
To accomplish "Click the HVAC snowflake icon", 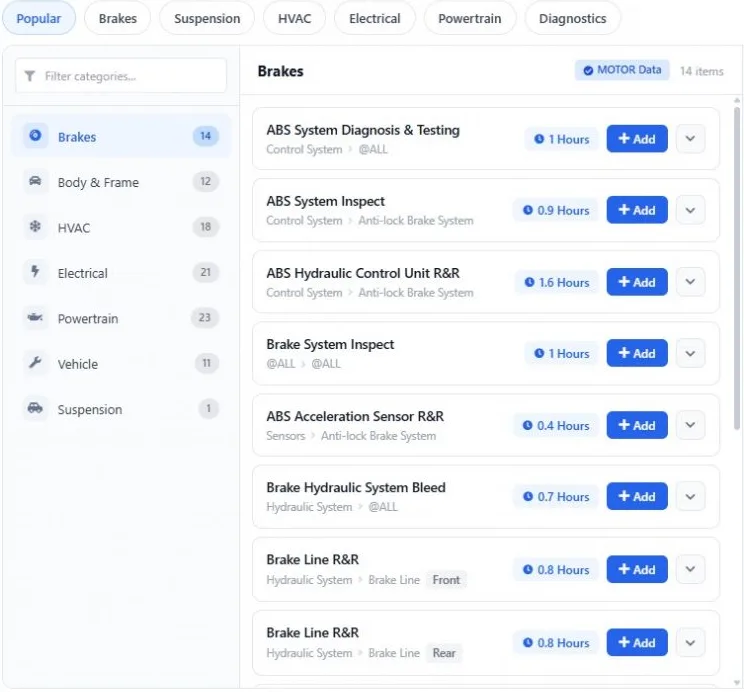I will 35,226.
